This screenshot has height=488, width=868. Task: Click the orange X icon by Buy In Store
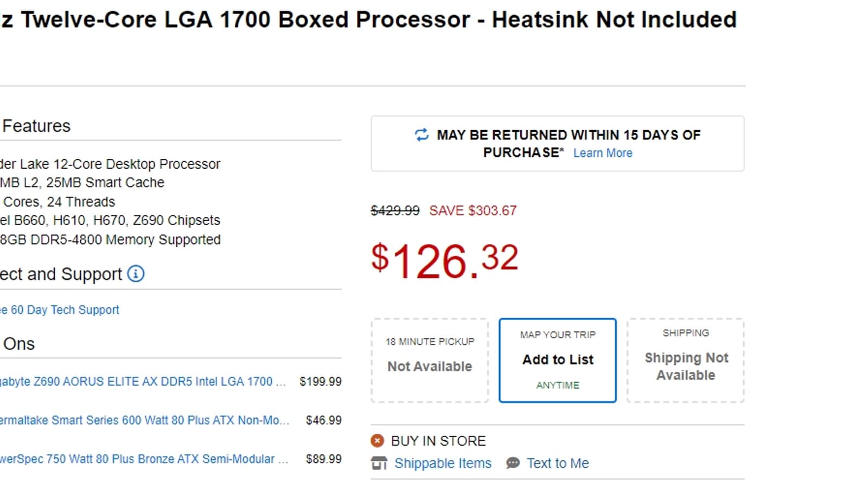(x=378, y=441)
